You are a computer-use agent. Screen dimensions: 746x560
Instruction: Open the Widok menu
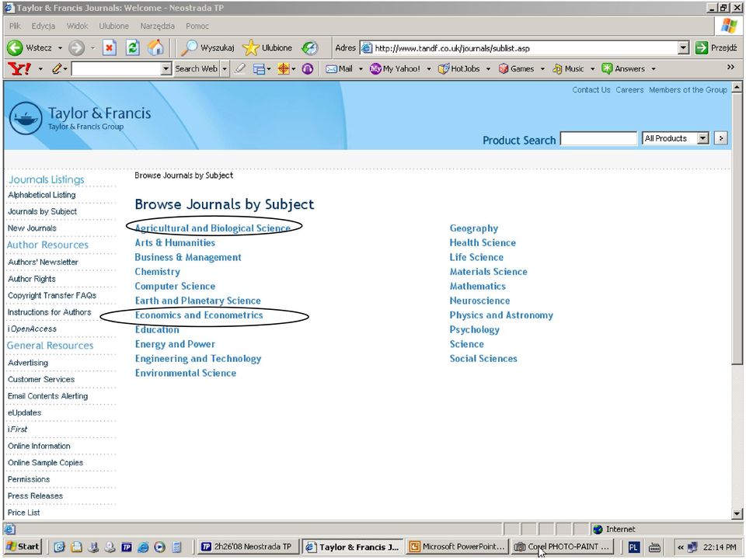pos(78,26)
